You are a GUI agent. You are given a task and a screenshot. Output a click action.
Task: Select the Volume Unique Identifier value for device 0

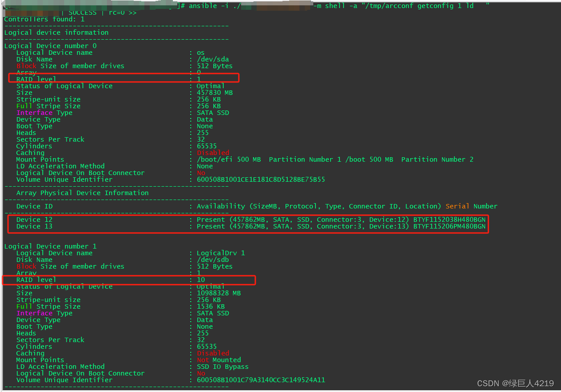(261, 179)
